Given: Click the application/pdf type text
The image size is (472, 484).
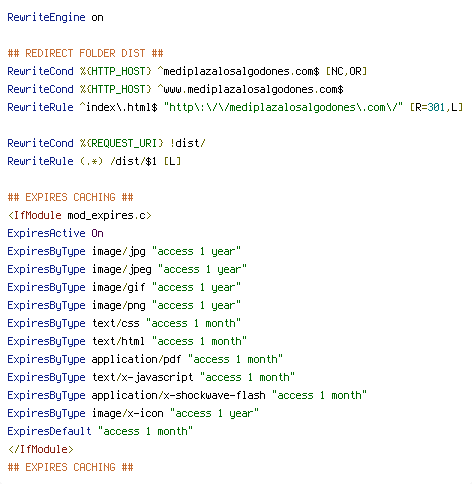Looking at the screenshot, I should [x=137, y=359].
